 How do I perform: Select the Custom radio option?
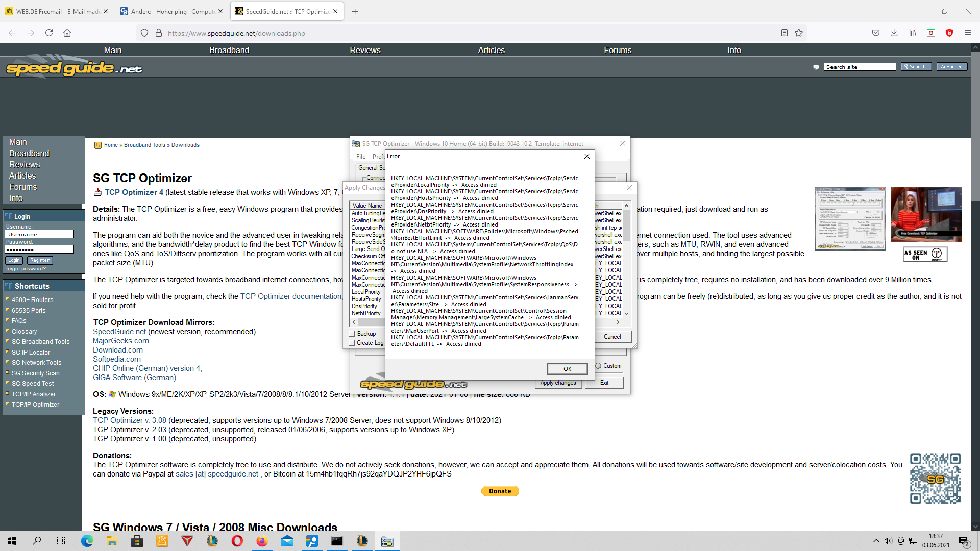598,366
